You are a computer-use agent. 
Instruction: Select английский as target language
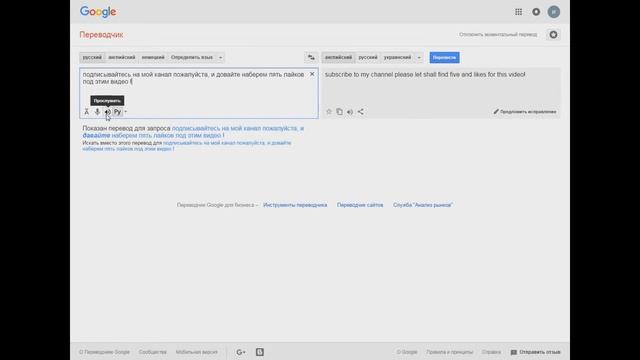point(338,58)
